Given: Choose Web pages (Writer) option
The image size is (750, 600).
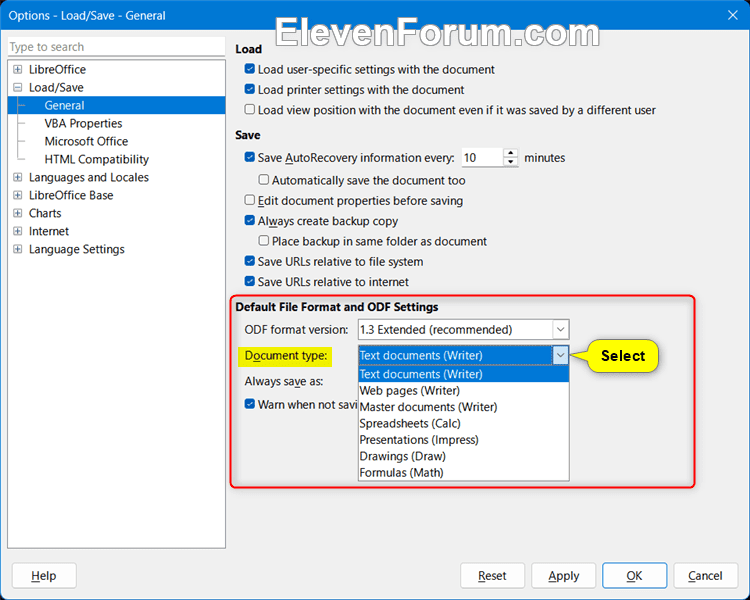Looking at the screenshot, I should [x=463, y=390].
